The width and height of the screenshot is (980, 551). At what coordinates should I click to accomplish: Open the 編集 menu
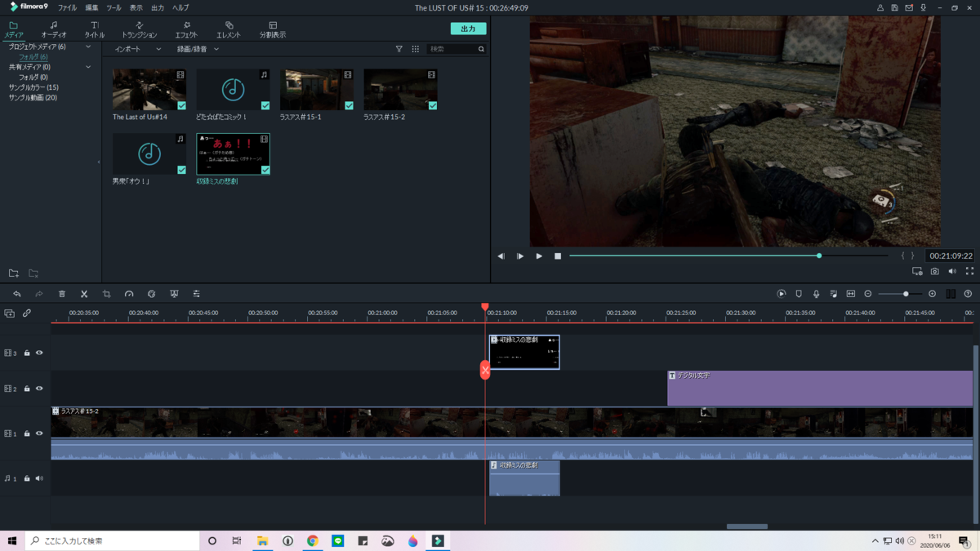[91, 7]
